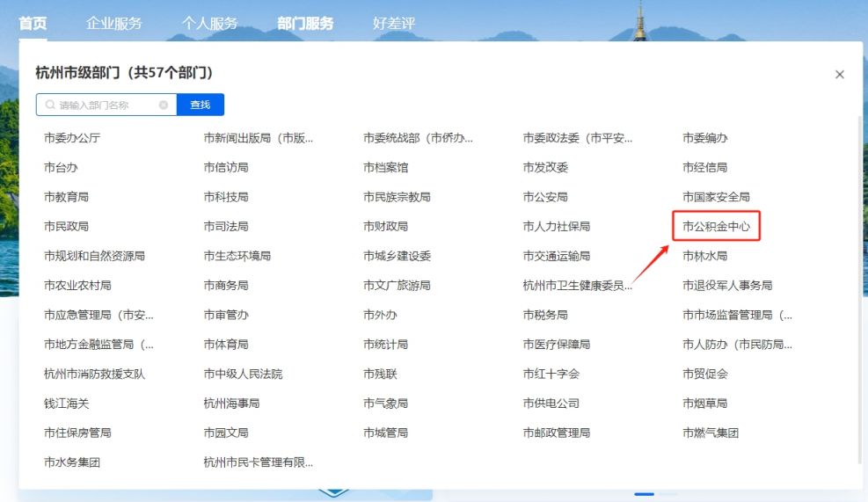Choose 市商务局
Image resolution: width=868 pixels, height=502 pixels.
tap(226, 285)
